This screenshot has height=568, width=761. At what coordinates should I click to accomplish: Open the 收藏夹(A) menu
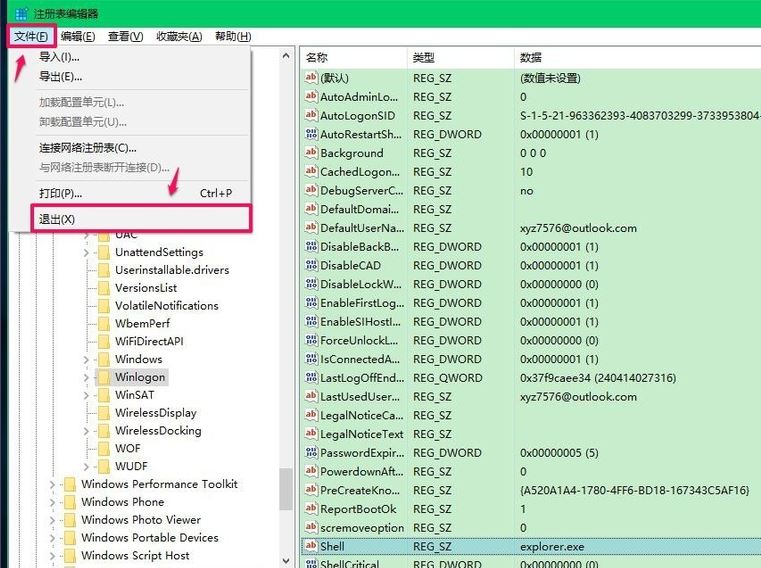pyautogui.click(x=179, y=36)
